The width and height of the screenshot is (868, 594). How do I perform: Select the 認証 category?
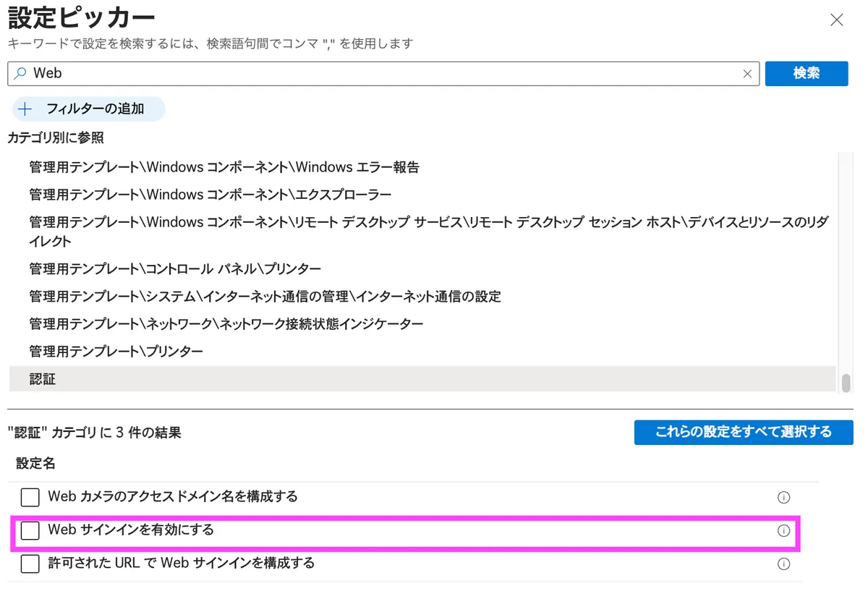click(x=42, y=378)
